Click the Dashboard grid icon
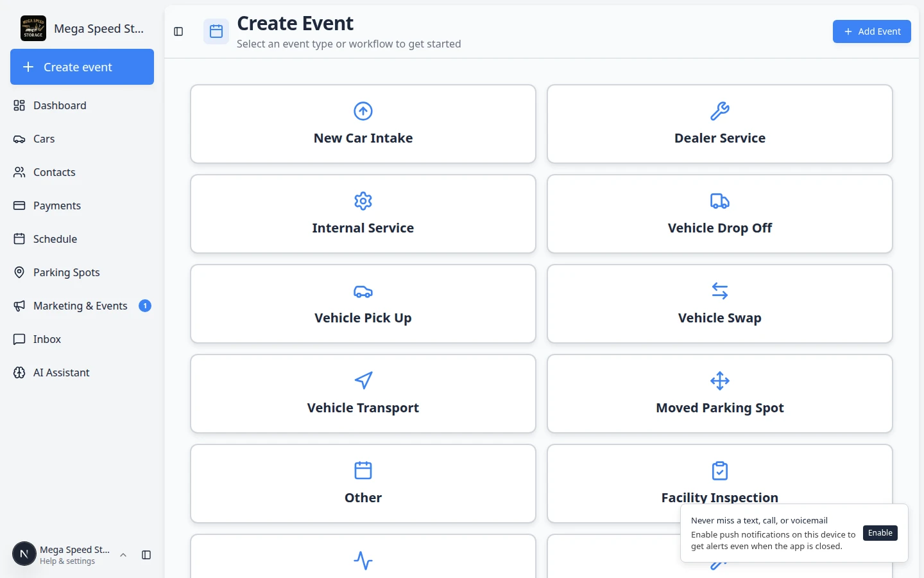The height and width of the screenshot is (578, 924). (x=19, y=105)
